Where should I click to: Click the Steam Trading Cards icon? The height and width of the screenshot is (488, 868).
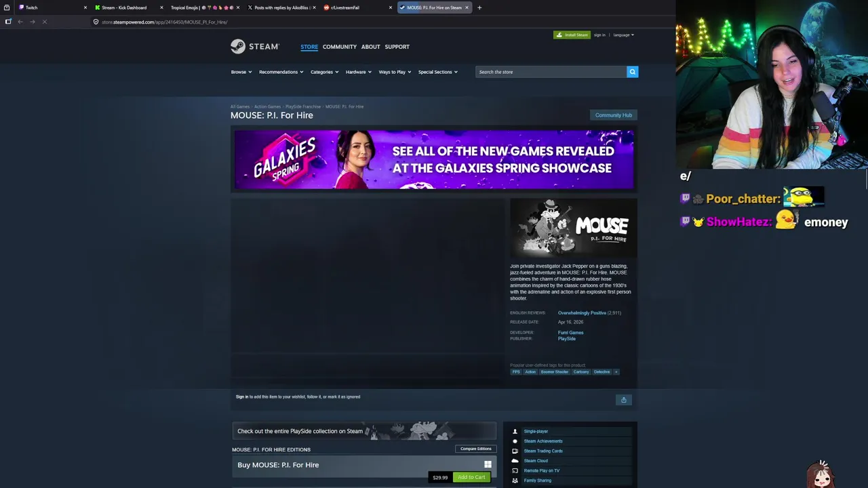tap(515, 451)
